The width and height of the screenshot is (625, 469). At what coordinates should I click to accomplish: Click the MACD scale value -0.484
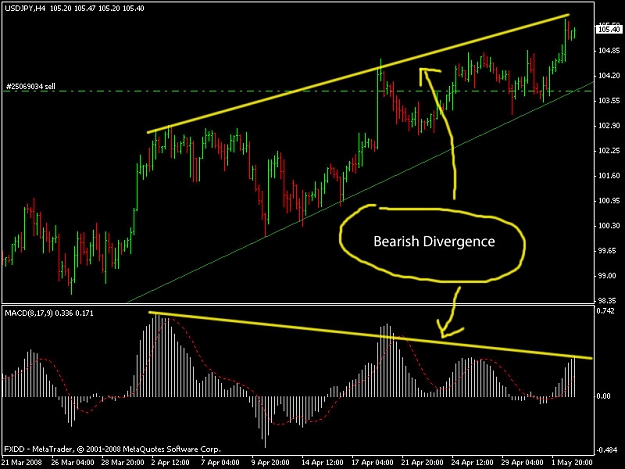pos(606,450)
